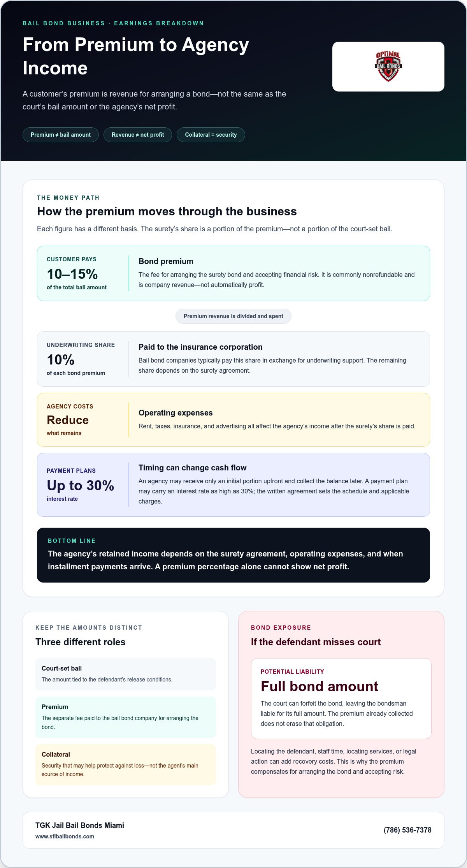Click 'If the defendant misses court' heading
Image resolution: width=467 pixels, height=868 pixels.
coord(316,642)
